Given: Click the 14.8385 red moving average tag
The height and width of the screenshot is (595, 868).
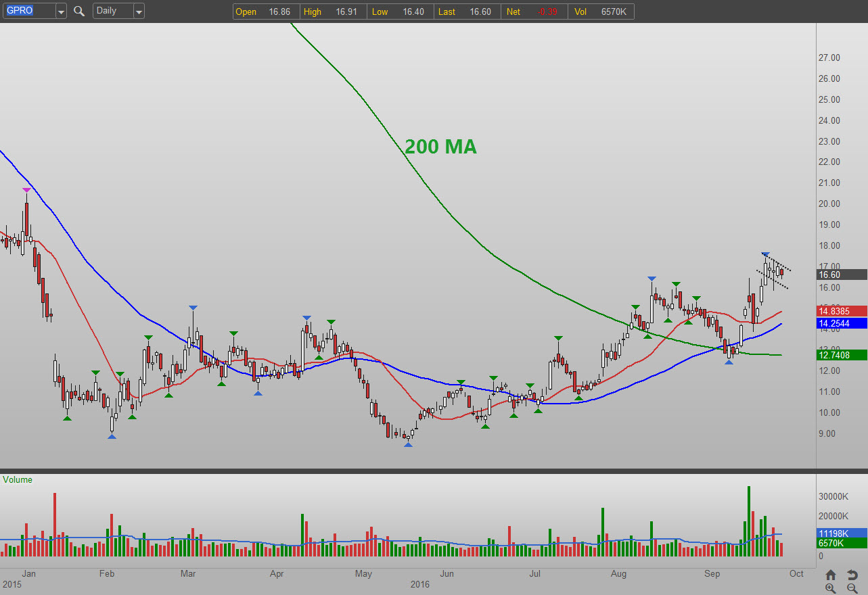Looking at the screenshot, I should click(842, 311).
